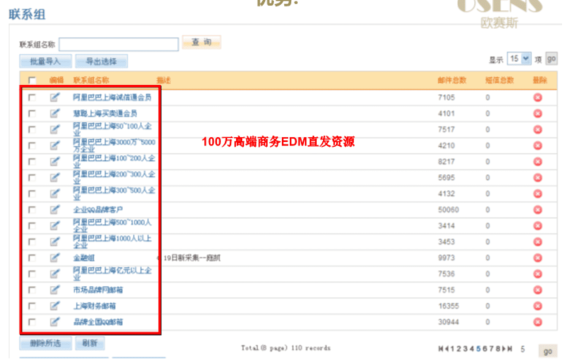This screenshot has width=570, height=360.
Task: Select the 金融组 checkbox
Action: (32, 258)
